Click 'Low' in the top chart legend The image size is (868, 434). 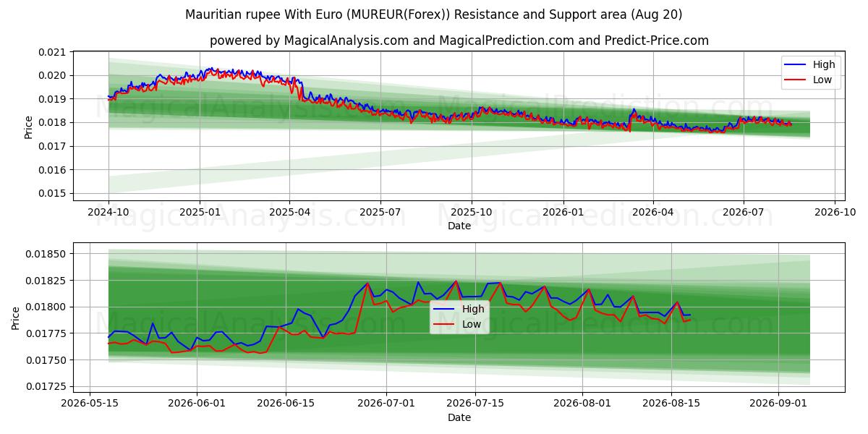click(x=822, y=80)
